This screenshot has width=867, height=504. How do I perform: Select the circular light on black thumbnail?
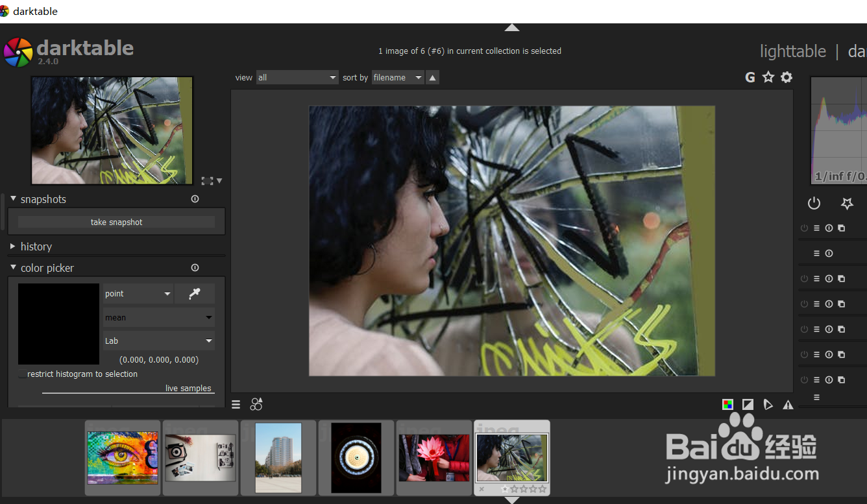(356, 458)
